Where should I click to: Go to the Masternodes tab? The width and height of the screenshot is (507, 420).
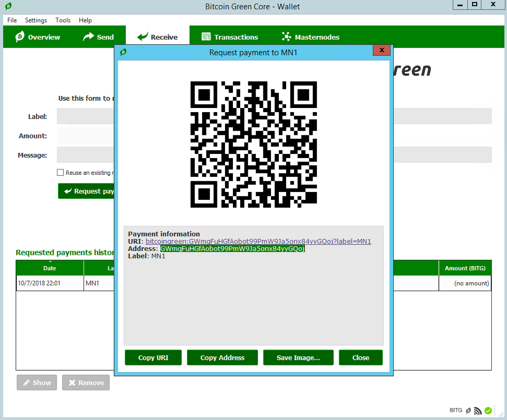311,37
